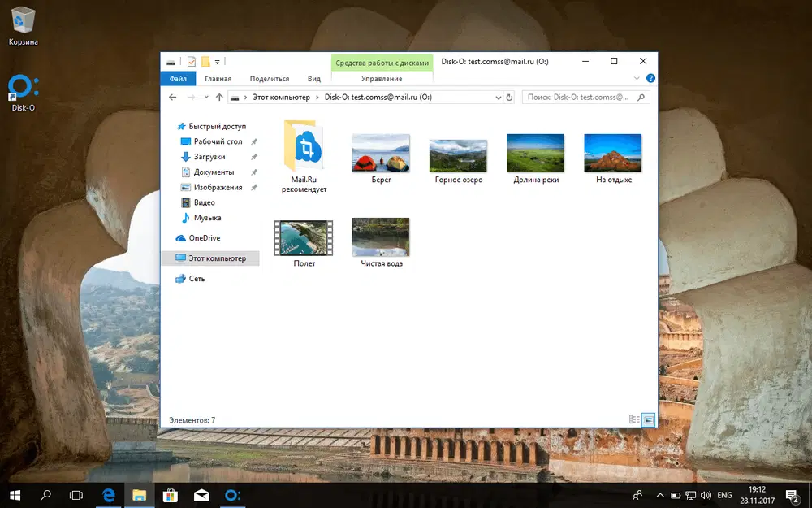Go forward with the right arrow
Image resolution: width=812 pixels, height=508 pixels.
pyautogui.click(x=191, y=97)
